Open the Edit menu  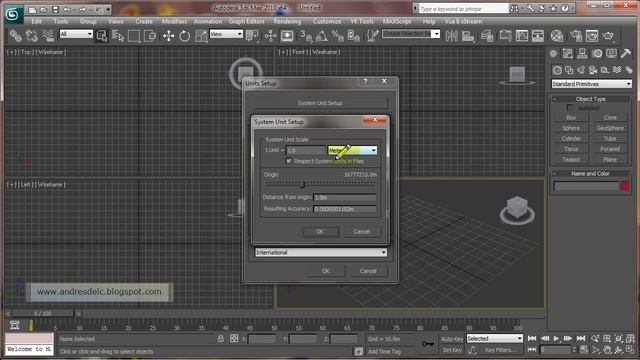click(x=36, y=21)
